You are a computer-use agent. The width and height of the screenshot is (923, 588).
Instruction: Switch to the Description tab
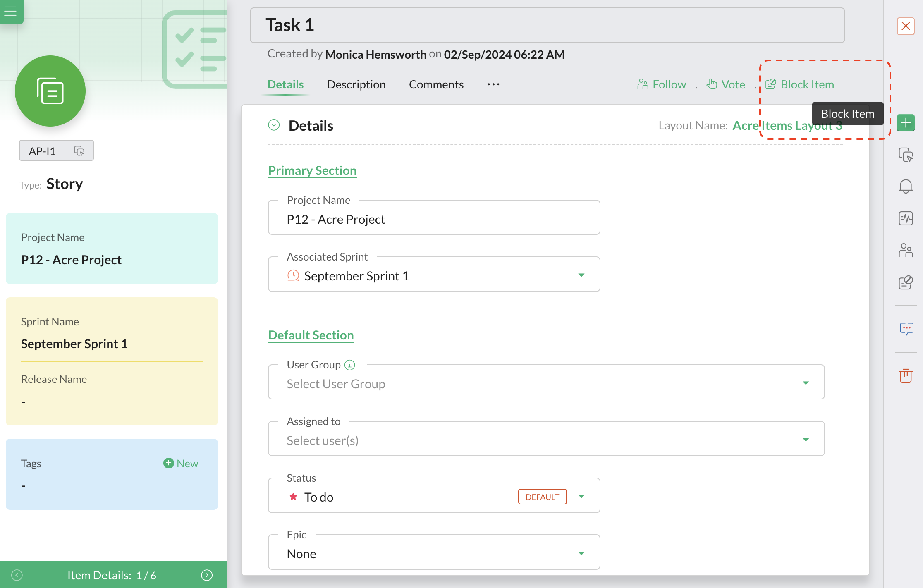click(x=356, y=84)
